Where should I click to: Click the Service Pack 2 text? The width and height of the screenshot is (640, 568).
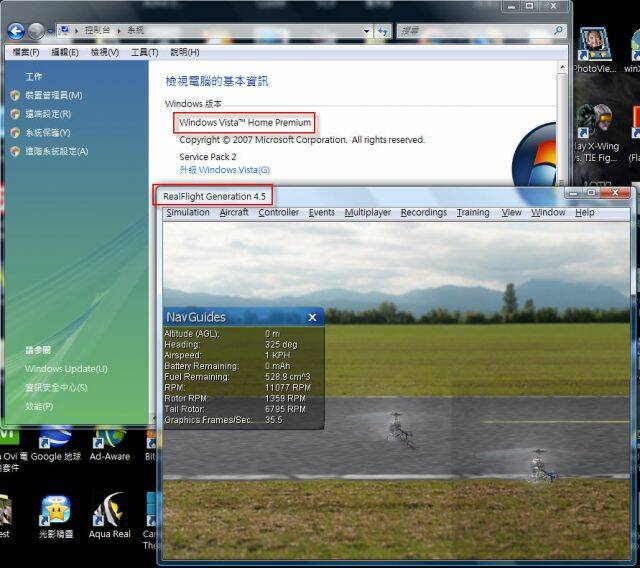point(208,157)
